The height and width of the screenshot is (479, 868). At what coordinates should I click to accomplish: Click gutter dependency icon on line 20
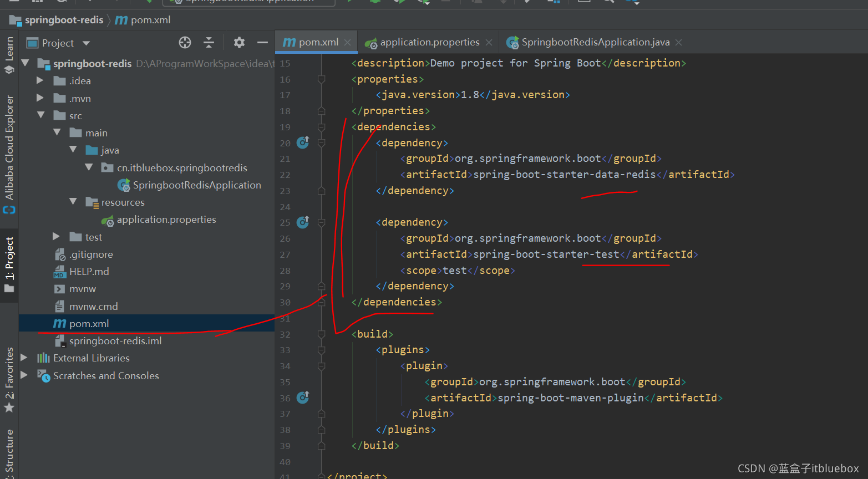303,142
